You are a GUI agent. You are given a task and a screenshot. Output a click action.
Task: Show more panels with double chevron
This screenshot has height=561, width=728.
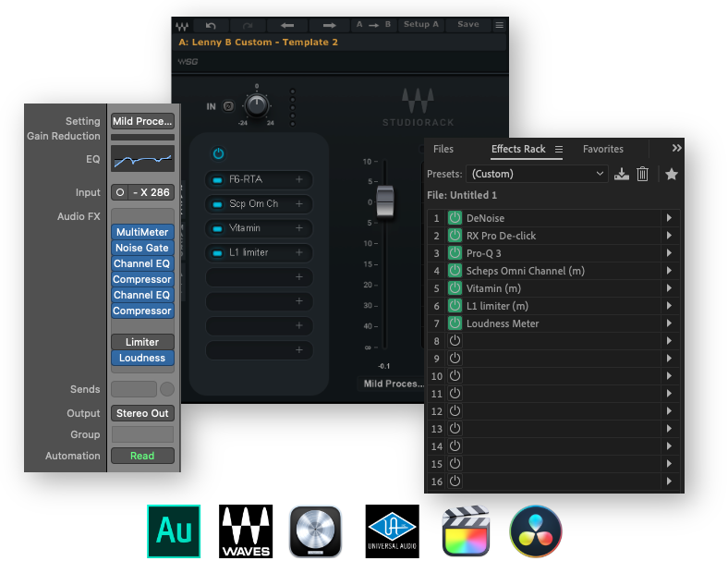(x=676, y=148)
